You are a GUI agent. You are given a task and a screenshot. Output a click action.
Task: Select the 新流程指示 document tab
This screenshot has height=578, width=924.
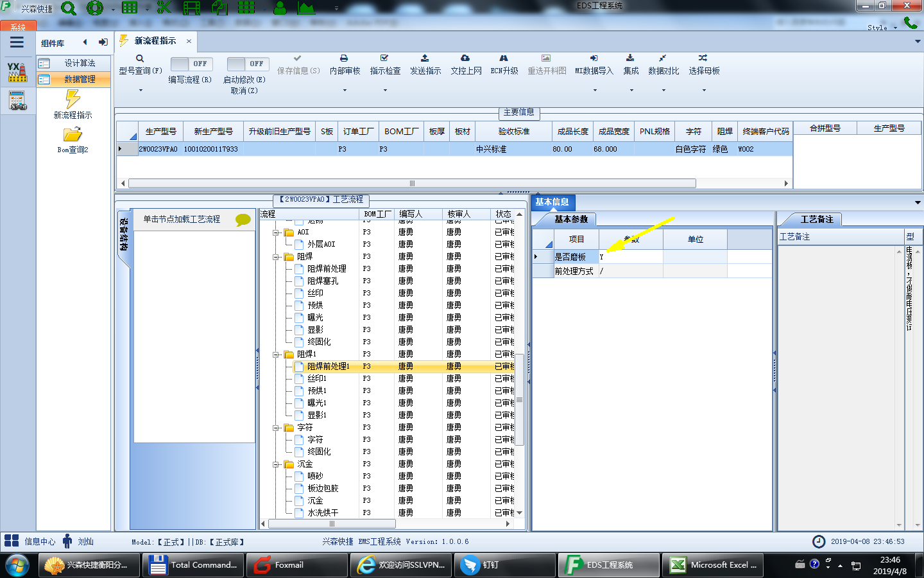tap(155, 41)
